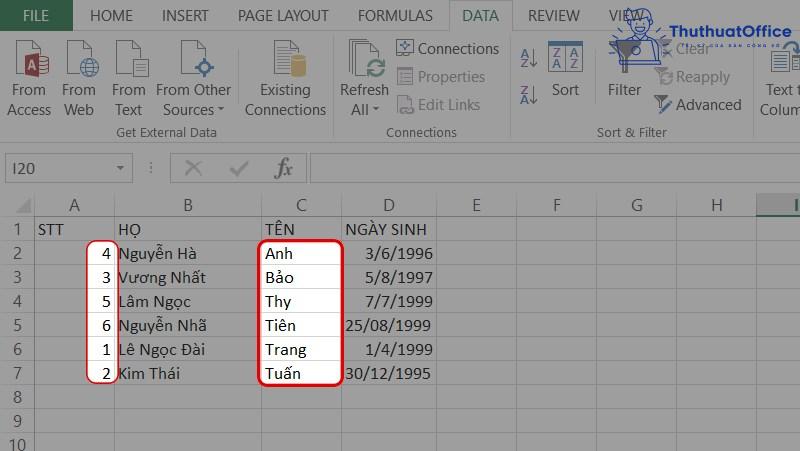The width and height of the screenshot is (800, 451).
Task: Switch to the INSERT tab
Action: (x=185, y=16)
